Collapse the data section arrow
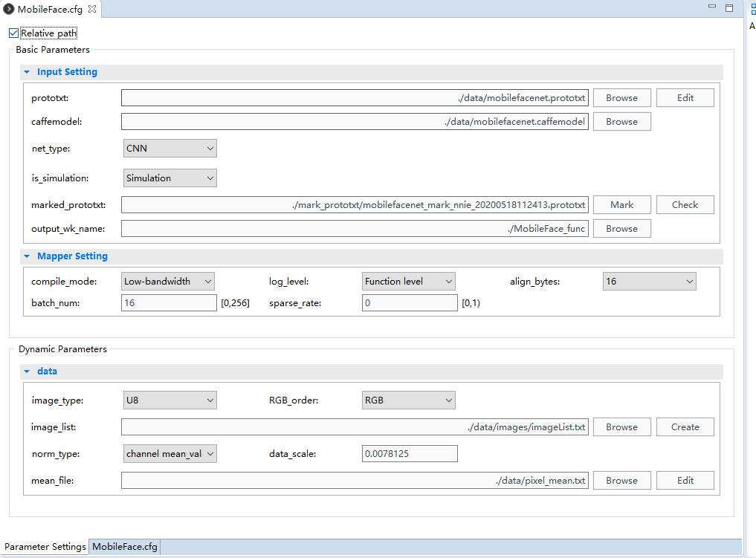The width and height of the screenshot is (756, 558). tap(28, 372)
